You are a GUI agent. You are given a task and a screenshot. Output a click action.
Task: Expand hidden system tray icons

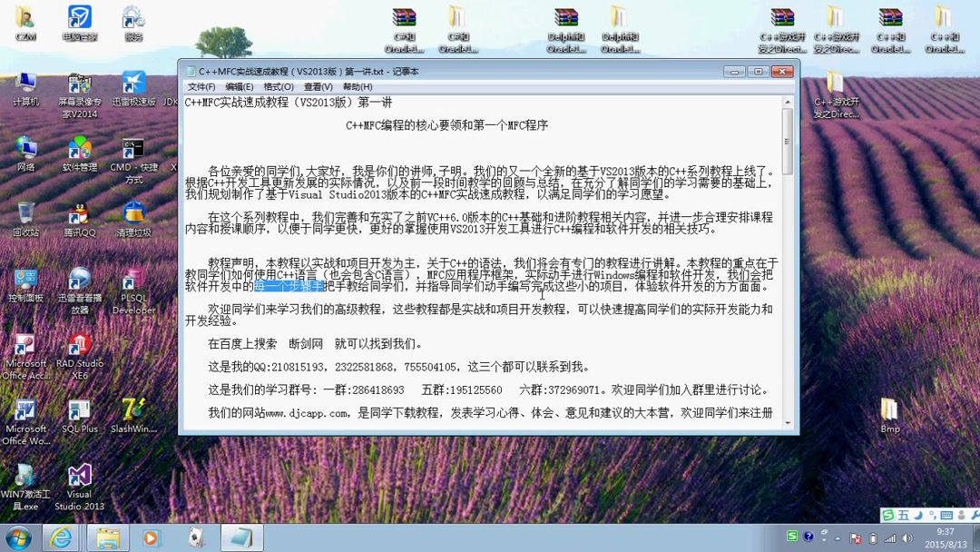pyautogui.click(x=837, y=537)
